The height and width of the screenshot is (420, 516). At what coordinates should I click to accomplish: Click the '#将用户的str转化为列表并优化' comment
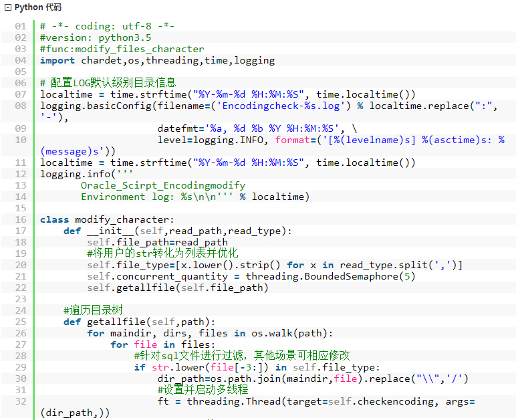[x=162, y=253]
